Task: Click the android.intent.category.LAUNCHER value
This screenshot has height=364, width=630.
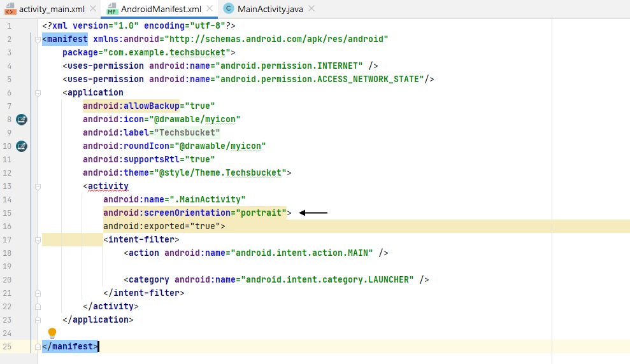Action: pyautogui.click(x=327, y=280)
